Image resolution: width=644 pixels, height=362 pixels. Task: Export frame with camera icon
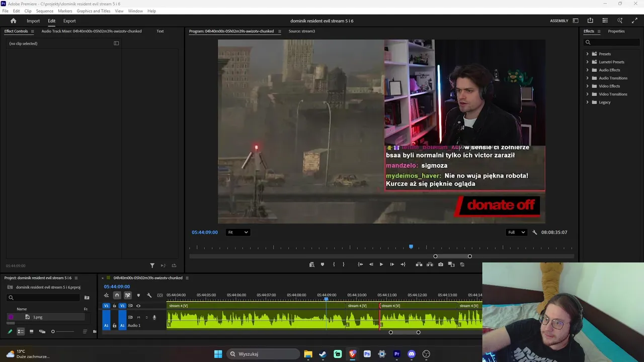[x=441, y=264]
